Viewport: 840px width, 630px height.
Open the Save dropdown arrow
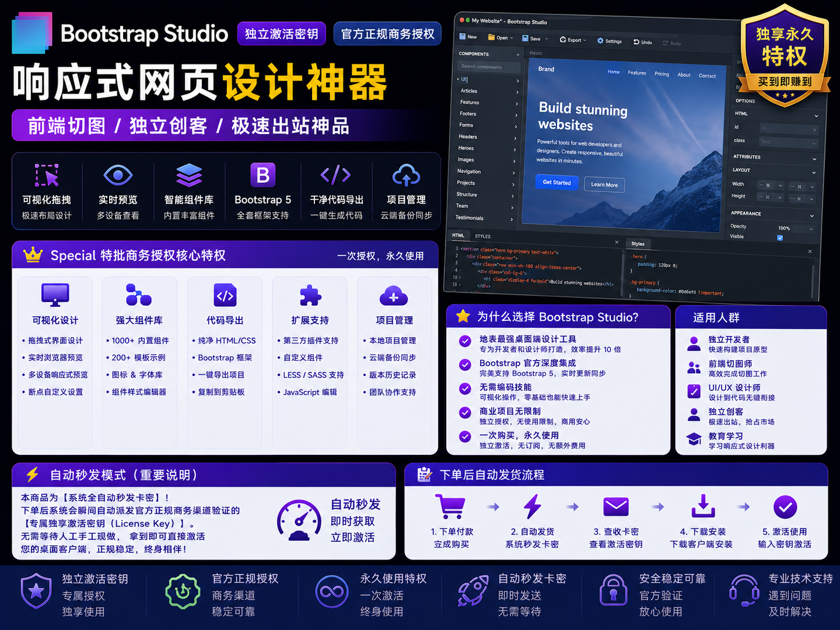546,39
